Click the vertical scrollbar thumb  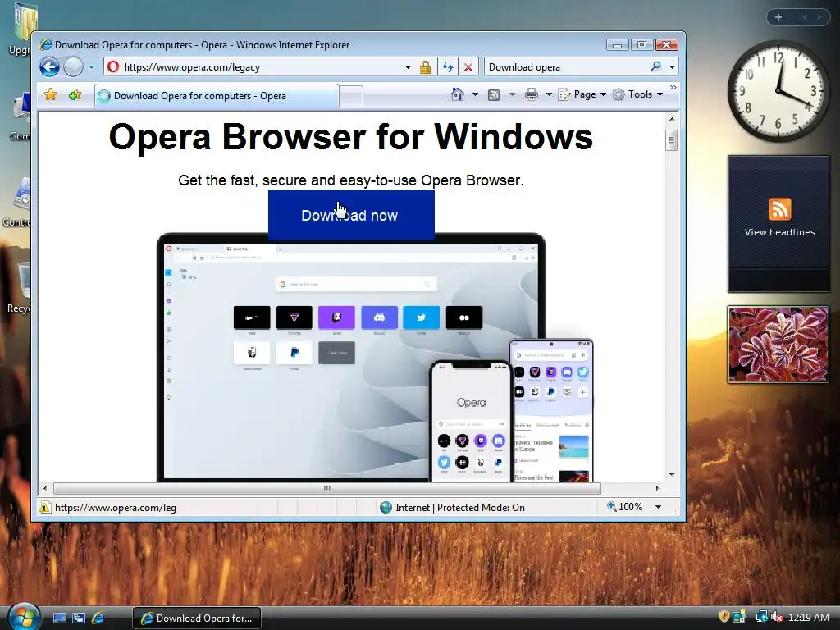point(671,140)
